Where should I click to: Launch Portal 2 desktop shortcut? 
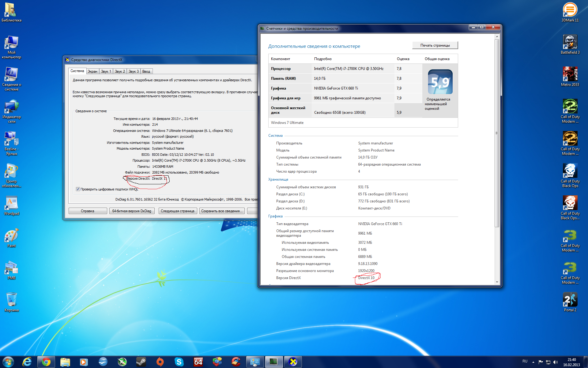coord(570,302)
